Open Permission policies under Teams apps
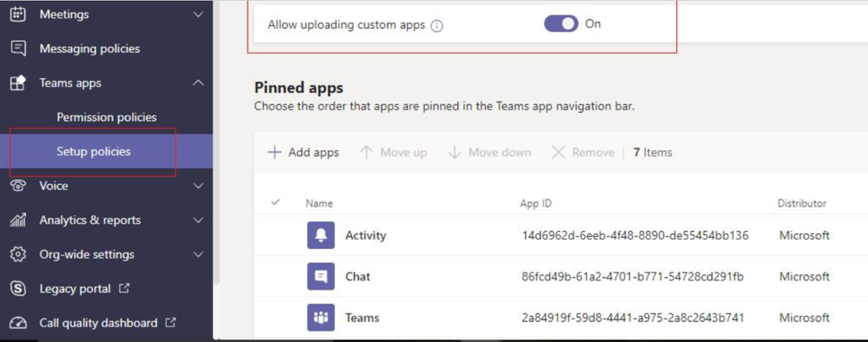868x342 pixels. click(106, 117)
